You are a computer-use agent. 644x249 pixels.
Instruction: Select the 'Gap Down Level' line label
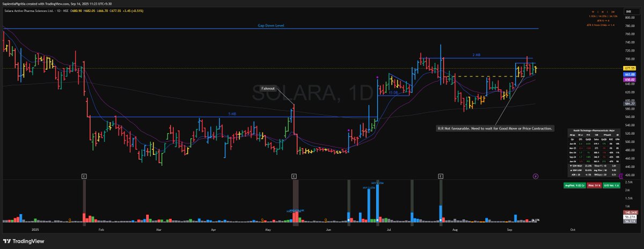(270, 25)
